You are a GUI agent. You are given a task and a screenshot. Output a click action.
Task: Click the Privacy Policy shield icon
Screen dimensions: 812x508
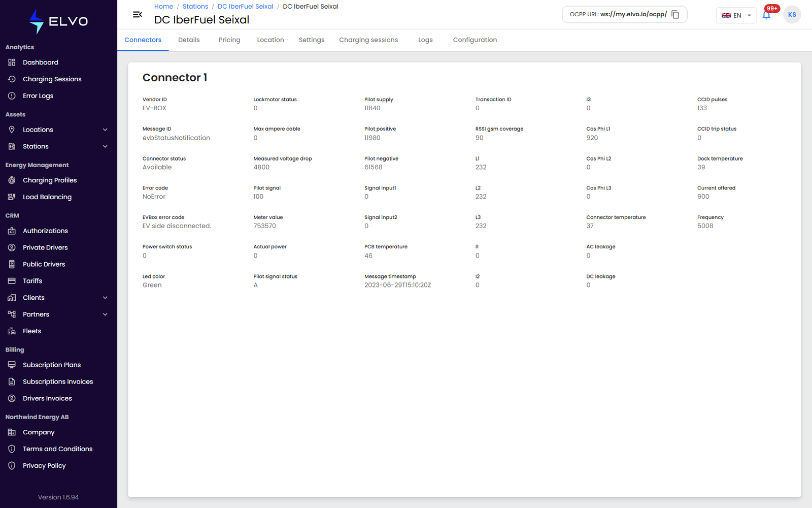coord(12,466)
